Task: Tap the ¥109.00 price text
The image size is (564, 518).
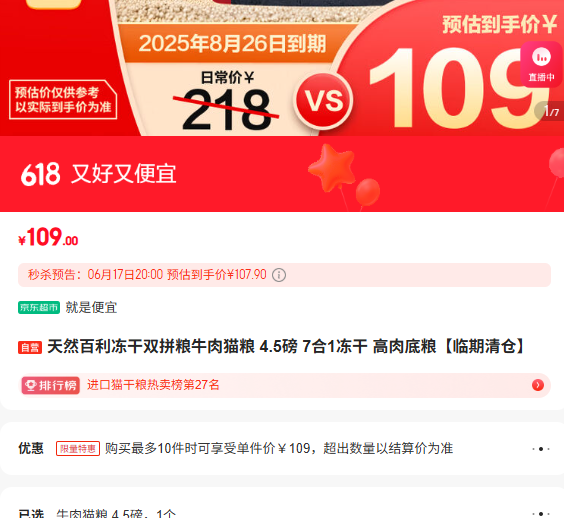Action: coord(48,237)
